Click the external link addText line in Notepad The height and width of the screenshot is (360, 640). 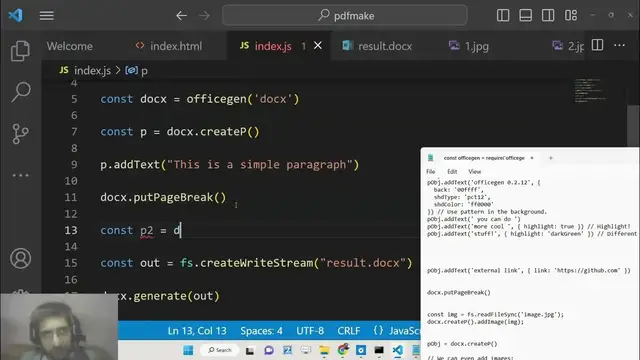(529, 271)
